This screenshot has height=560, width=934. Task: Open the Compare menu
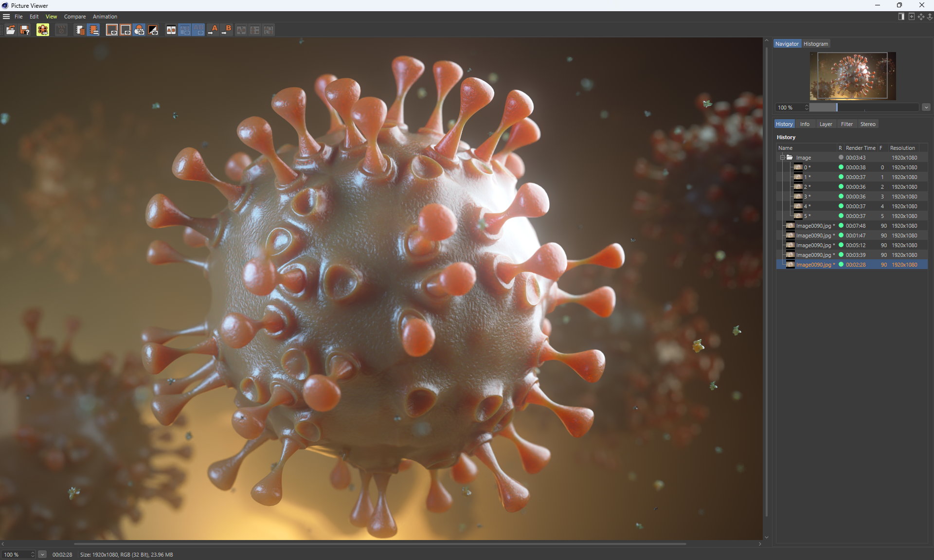pyautogui.click(x=75, y=17)
